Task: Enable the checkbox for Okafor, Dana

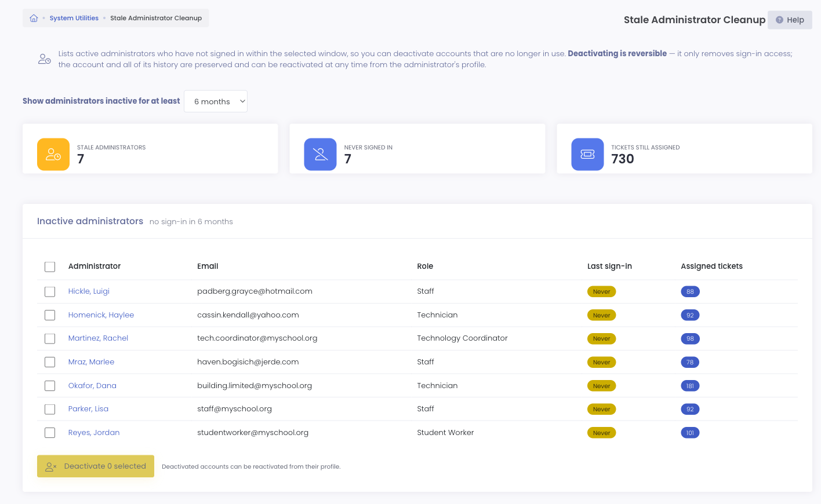Action: click(x=50, y=386)
